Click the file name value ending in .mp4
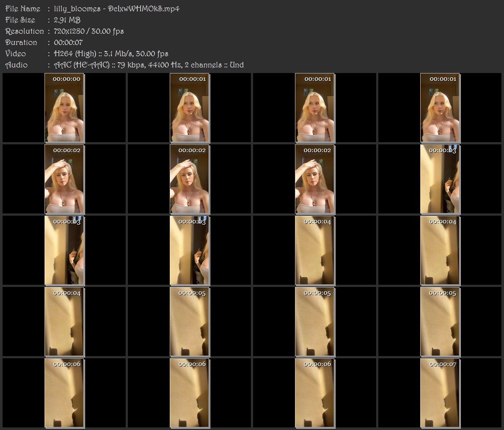The width and height of the screenshot is (504, 430). coord(117,9)
